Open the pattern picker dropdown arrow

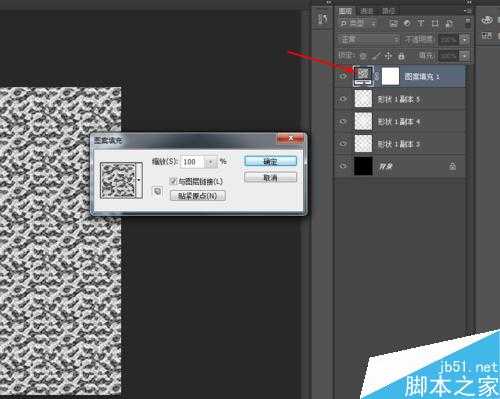coord(139,180)
